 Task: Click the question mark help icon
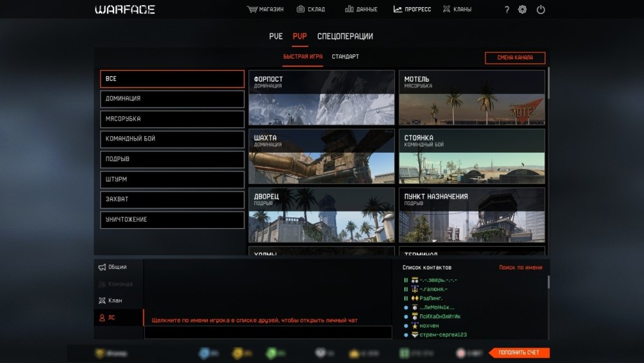click(507, 10)
